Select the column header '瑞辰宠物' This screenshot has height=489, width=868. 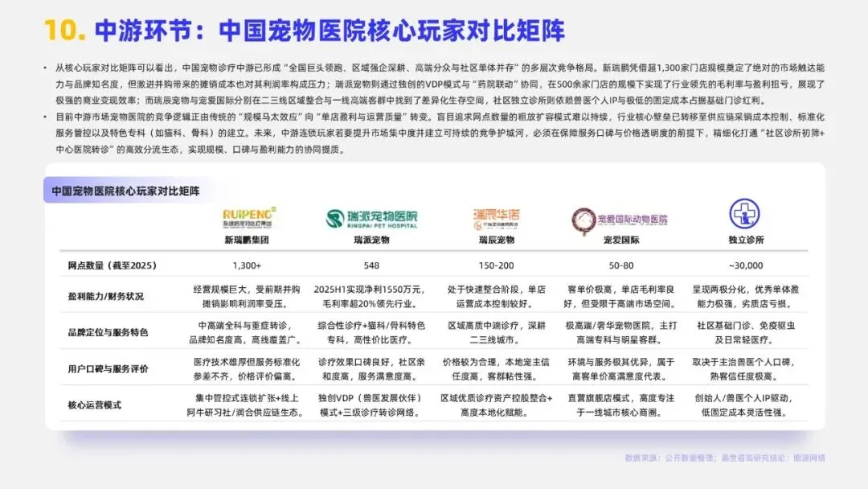click(x=496, y=240)
